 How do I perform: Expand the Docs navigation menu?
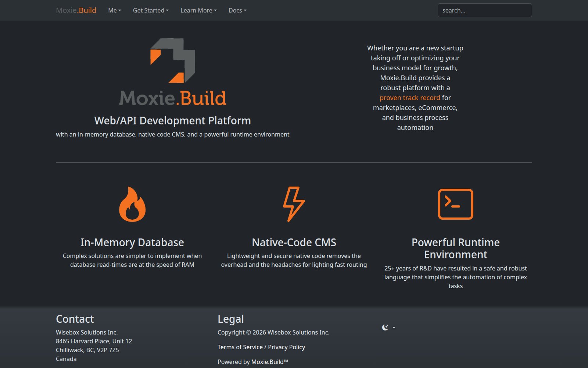click(x=237, y=10)
